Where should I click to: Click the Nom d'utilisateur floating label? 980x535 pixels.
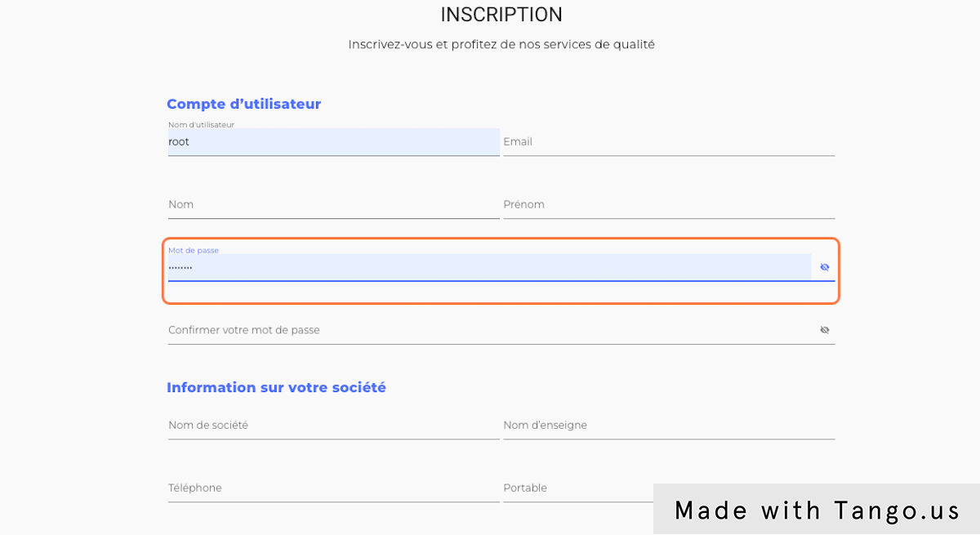[201, 125]
